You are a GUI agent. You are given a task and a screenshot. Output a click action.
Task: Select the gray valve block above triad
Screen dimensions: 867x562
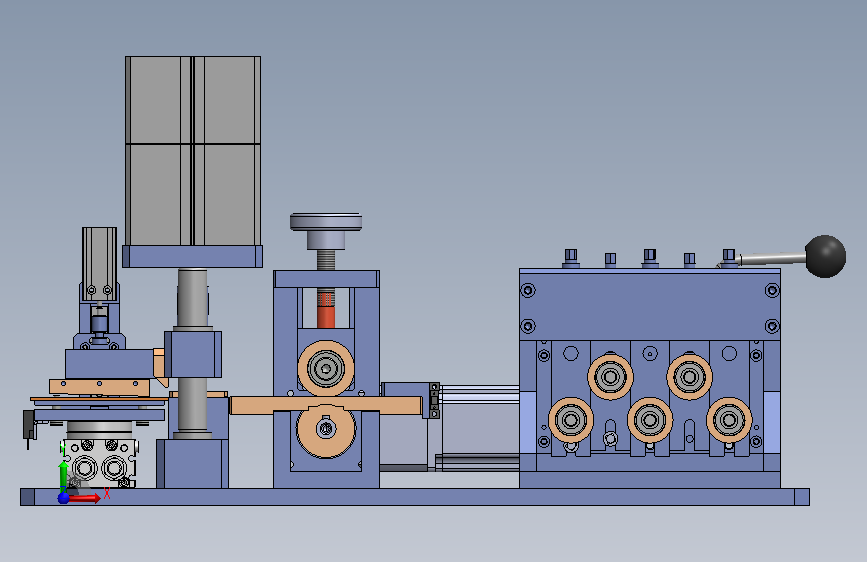point(100,464)
